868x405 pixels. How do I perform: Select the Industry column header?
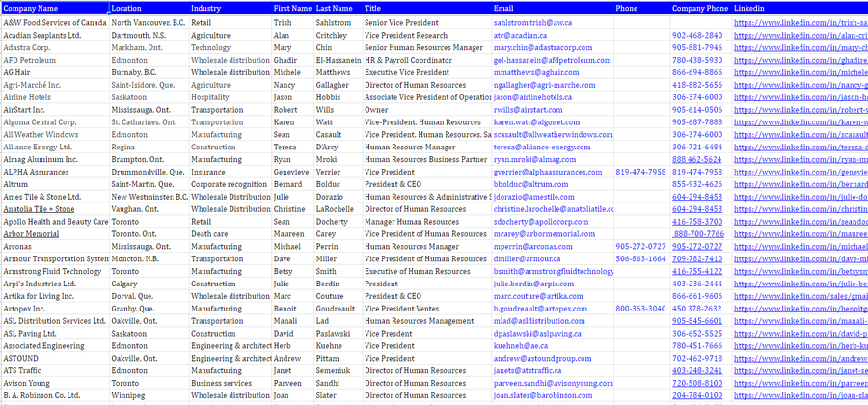coord(231,9)
